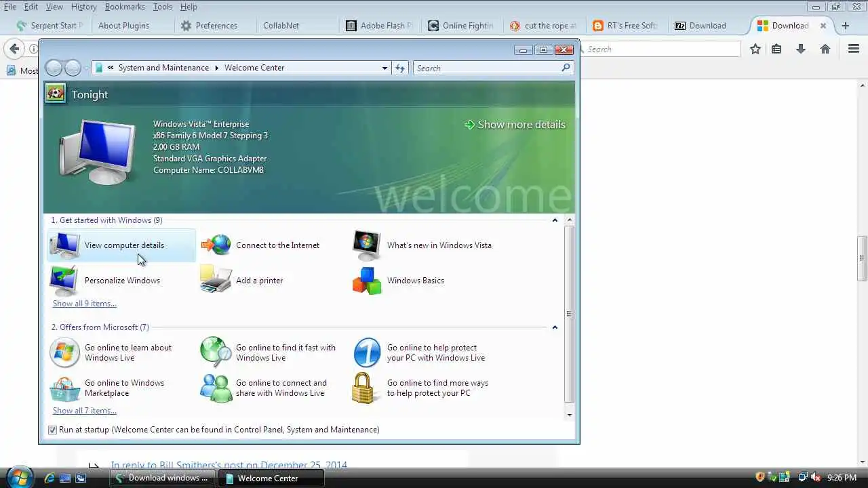Image resolution: width=868 pixels, height=488 pixels.
Task: Switch to RT's Free Software tab
Action: click(626, 26)
